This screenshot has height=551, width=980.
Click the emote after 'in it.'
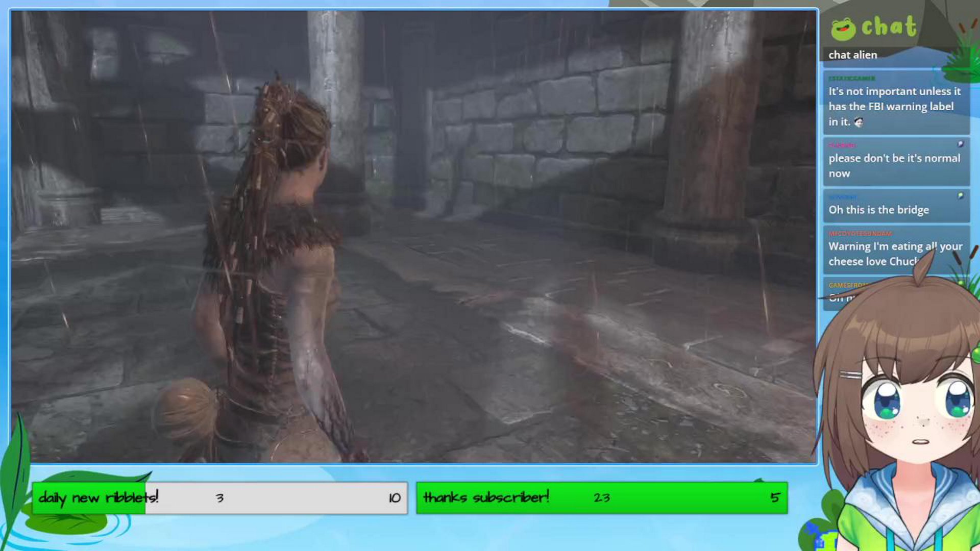point(859,122)
